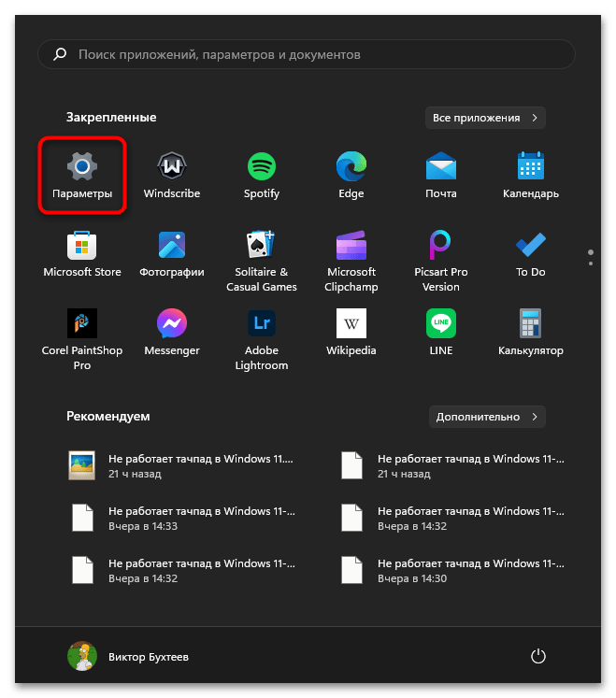Open Picsart Pro Version
This screenshot has width=616, height=698.
pos(441,261)
